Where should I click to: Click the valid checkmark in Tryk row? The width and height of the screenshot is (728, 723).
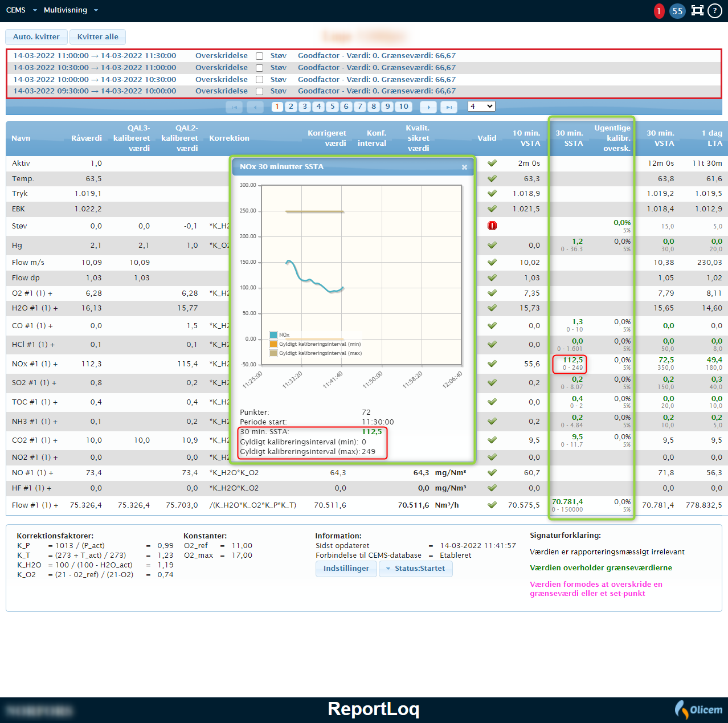(x=492, y=193)
